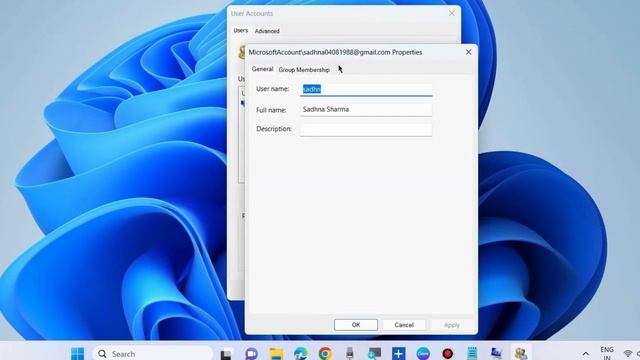640x360 pixels.
Task: Close the account Properties dialog
Action: 469,52
